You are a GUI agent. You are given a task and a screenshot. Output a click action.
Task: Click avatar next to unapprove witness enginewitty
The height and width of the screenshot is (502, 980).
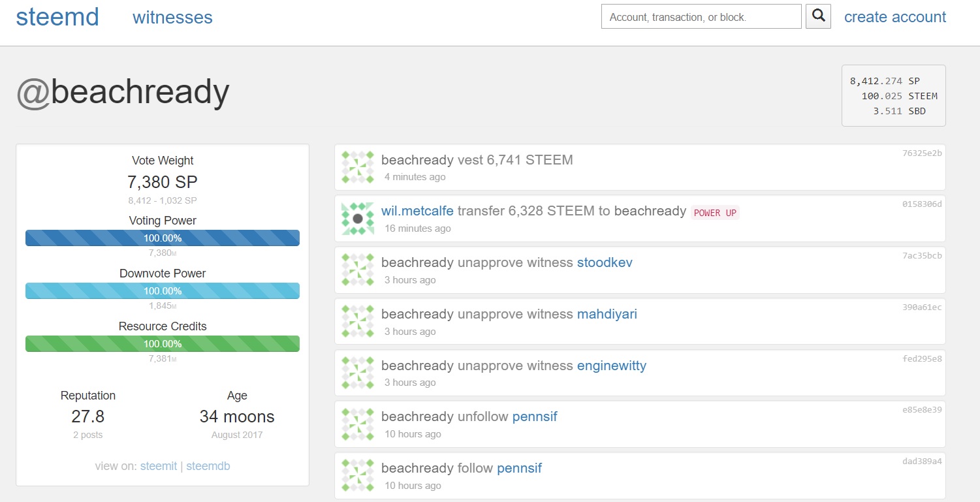(x=358, y=373)
